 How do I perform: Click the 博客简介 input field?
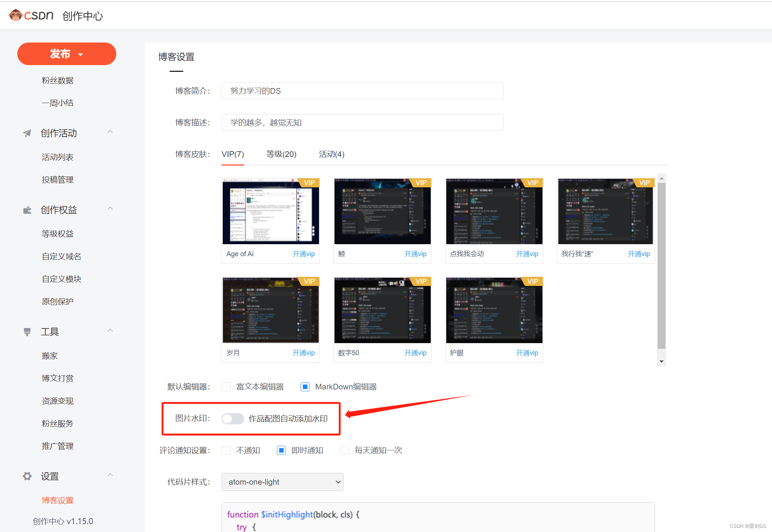pos(362,91)
